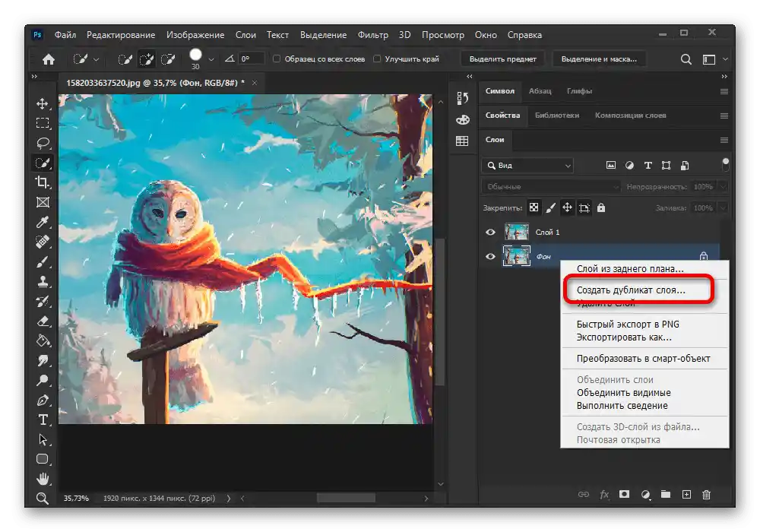Activate the Hand tool

pos(43,479)
